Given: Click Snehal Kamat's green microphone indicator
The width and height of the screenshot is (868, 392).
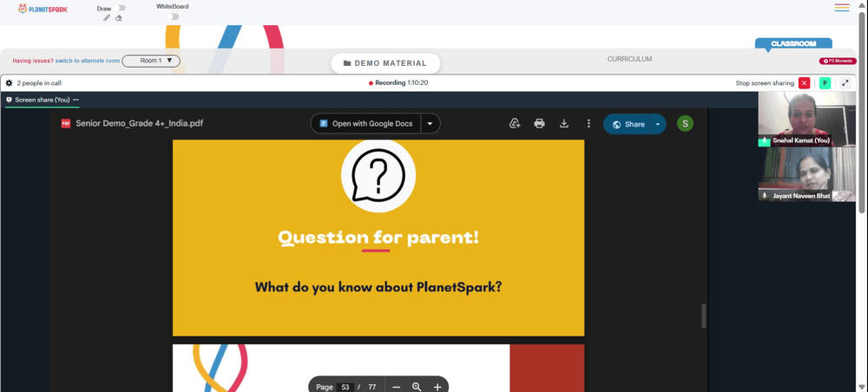Looking at the screenshot, I should tap(764, 141).
